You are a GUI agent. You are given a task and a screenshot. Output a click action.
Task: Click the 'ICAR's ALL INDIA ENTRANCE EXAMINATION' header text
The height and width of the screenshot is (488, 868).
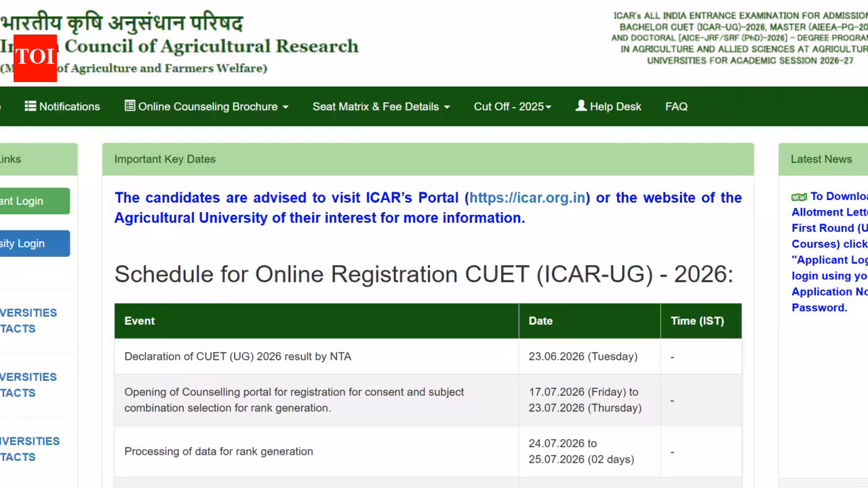[740, 38]
